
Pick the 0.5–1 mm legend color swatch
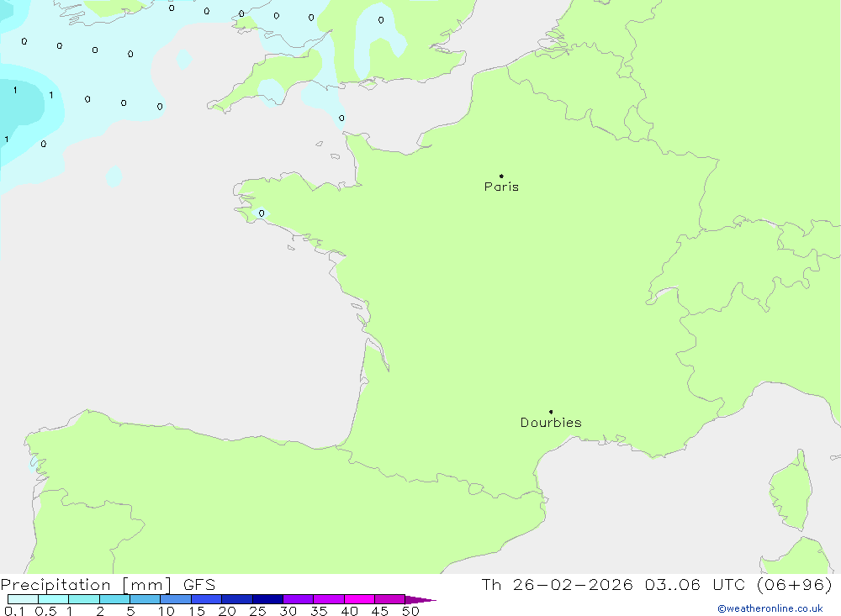click(x=54, y=599)
